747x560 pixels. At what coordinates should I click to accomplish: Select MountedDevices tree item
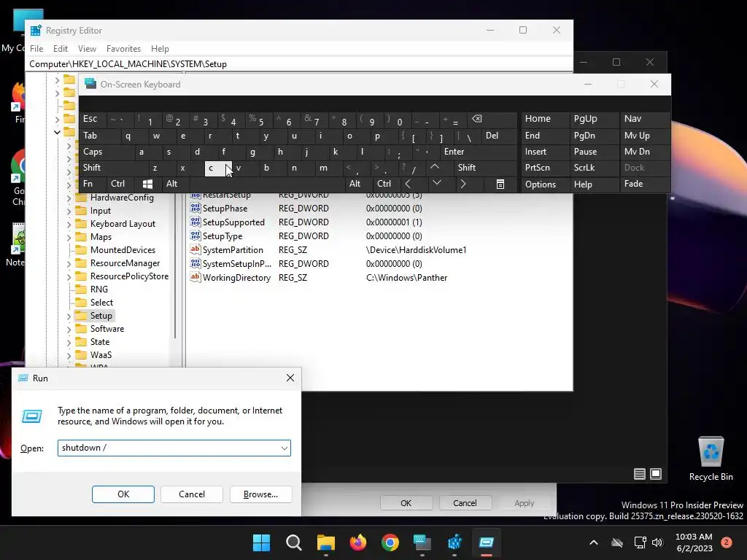coord(123,250)
